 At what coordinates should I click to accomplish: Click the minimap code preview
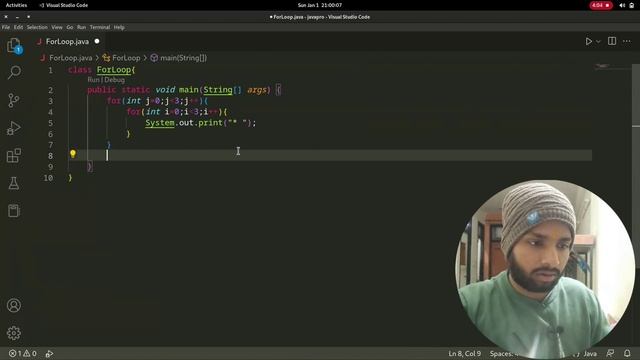602,65
